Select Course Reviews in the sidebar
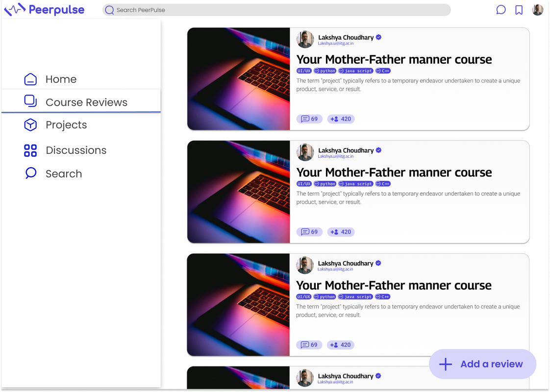Viewport: 550px width, 392px height. coord(81,101)
